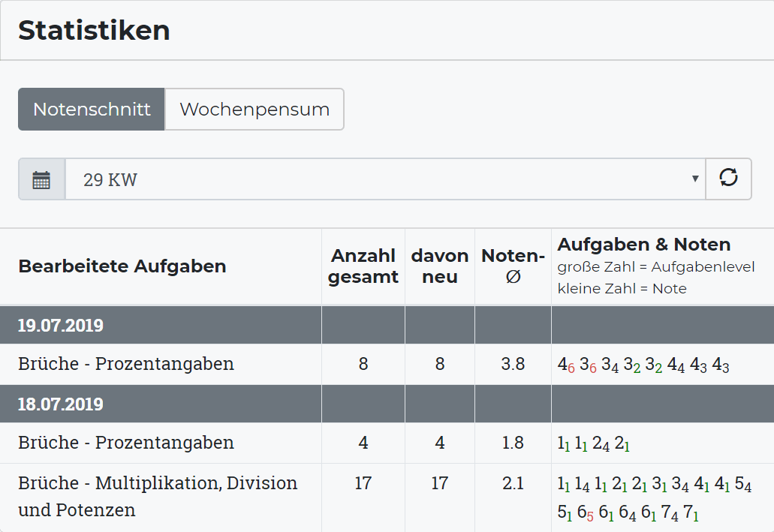
Task: Click the Aufgaben & Noten column header
Action: (643, 245)
